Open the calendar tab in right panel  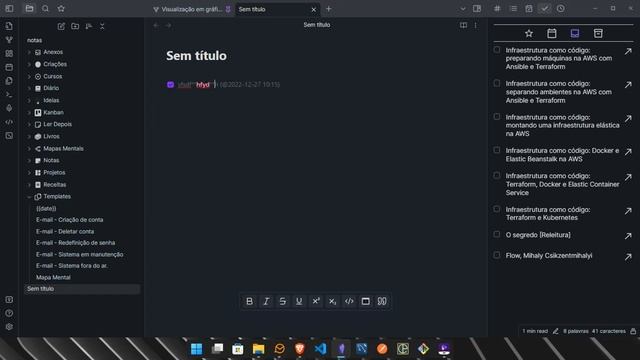(x=552, y=33)
